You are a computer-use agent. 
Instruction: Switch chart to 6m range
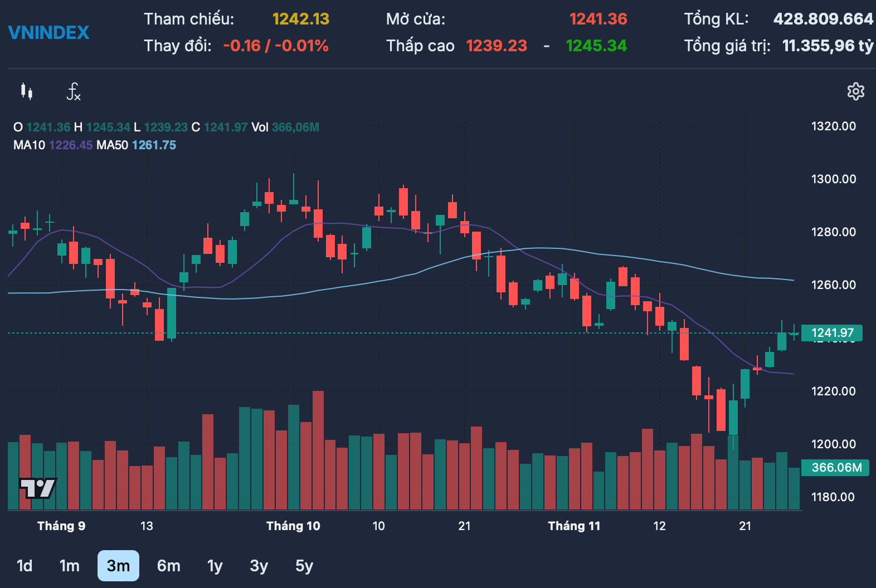[x=168, y=566]
